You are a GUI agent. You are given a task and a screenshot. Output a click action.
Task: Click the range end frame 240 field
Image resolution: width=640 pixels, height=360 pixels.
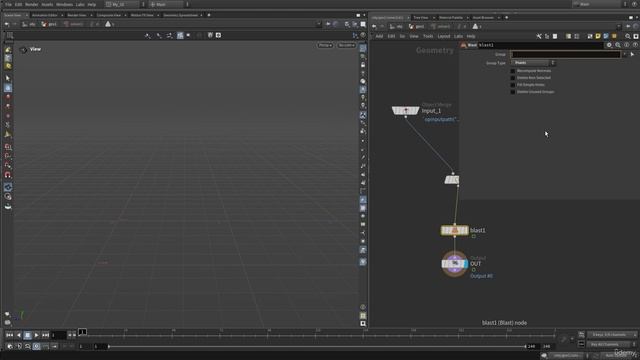pos(533,347)
